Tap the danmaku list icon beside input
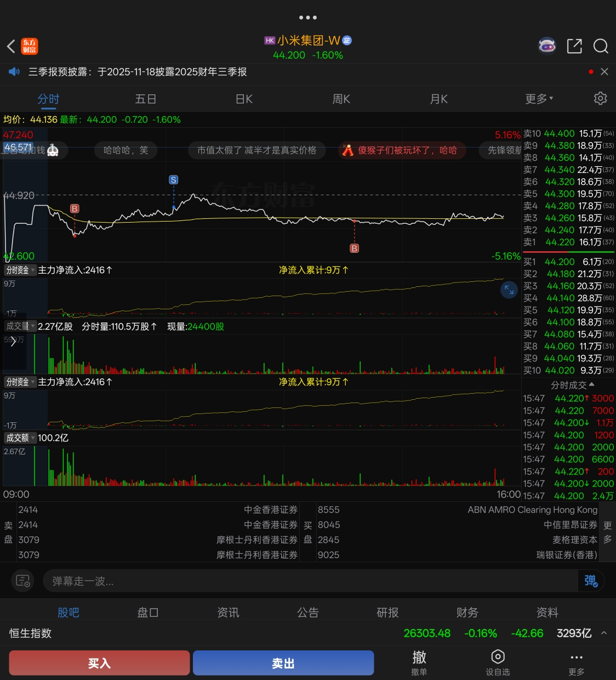Screen dimensions: 616x680 (23, 581)
